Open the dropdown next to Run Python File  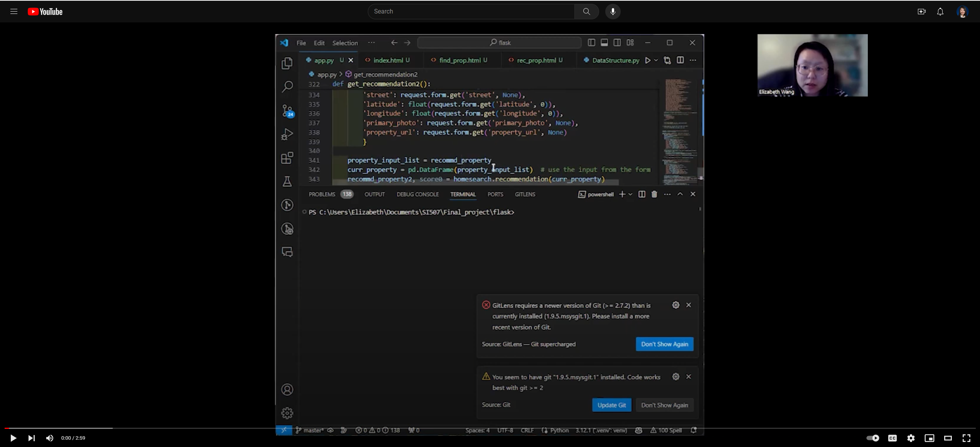[656, 60]
